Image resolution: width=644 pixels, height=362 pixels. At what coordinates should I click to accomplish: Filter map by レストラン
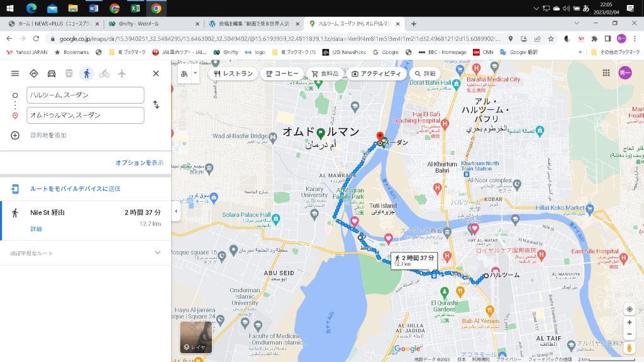(233, 74)
